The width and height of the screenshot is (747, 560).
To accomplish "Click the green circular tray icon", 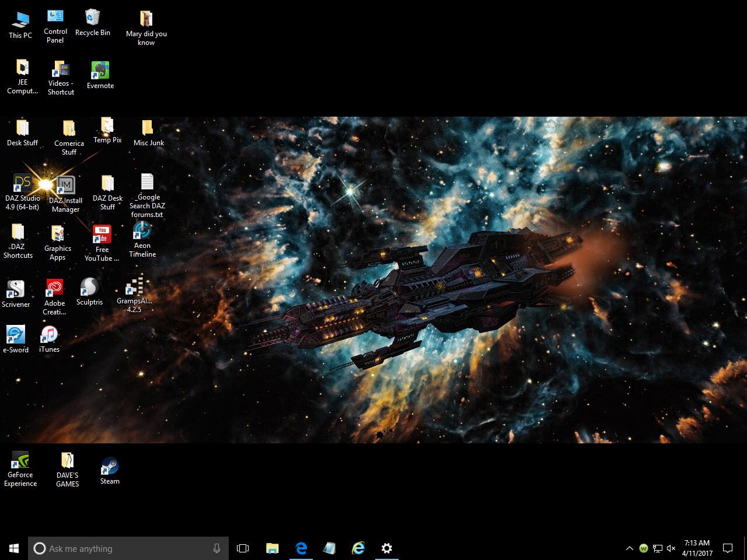I will point(644,548).
